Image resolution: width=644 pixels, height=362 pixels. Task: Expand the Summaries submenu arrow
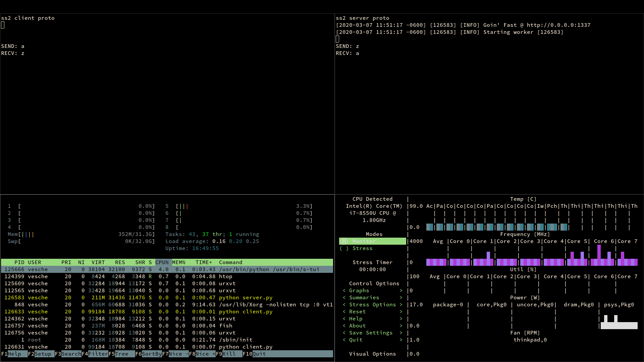click(x=401, y=298)
